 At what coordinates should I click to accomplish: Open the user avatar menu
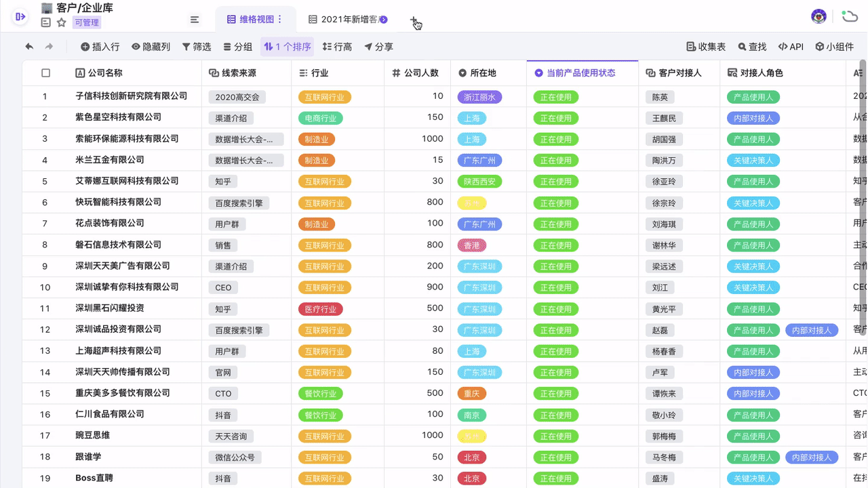tap(818, 16)
